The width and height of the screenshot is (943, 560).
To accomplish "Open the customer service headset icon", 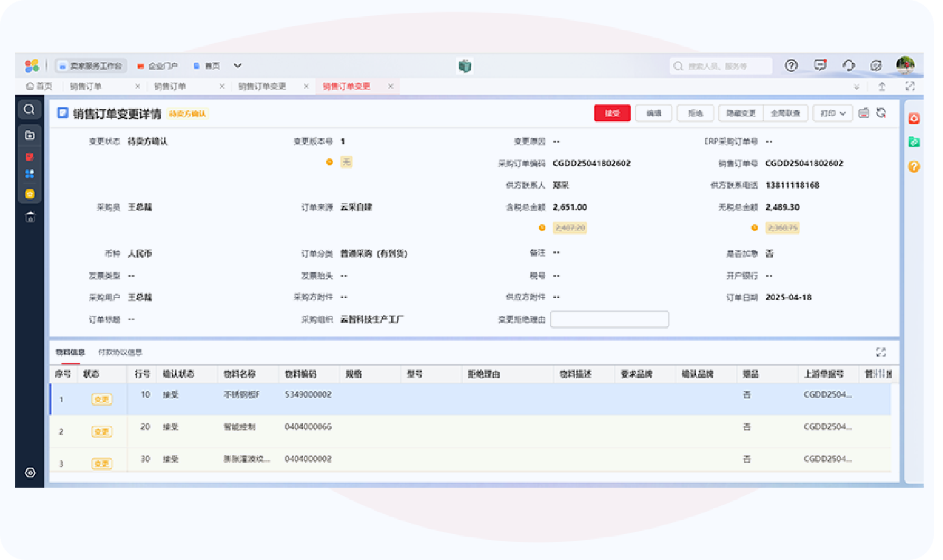I will pyautogui.click(x=848, y=65).
